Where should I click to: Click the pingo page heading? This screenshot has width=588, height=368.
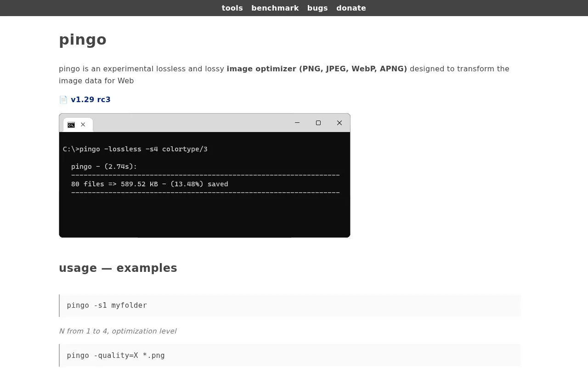(83, 40)
